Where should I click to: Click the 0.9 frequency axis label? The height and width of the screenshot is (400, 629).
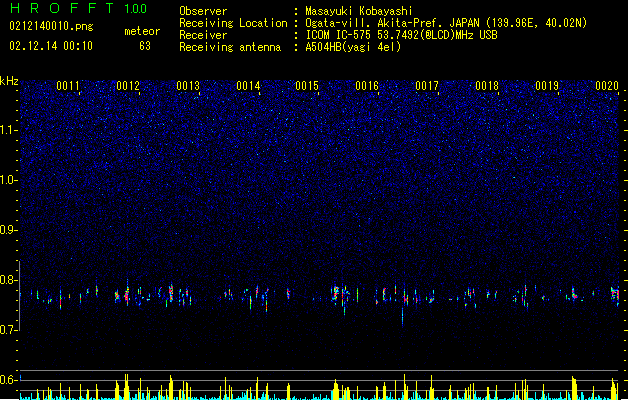coord(9,230)
